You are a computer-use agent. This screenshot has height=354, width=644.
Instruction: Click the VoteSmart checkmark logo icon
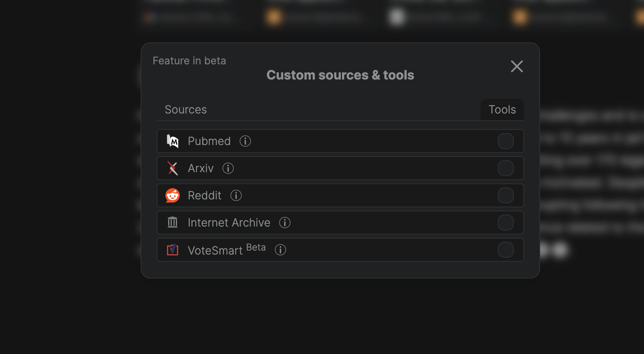pos(173,250)
